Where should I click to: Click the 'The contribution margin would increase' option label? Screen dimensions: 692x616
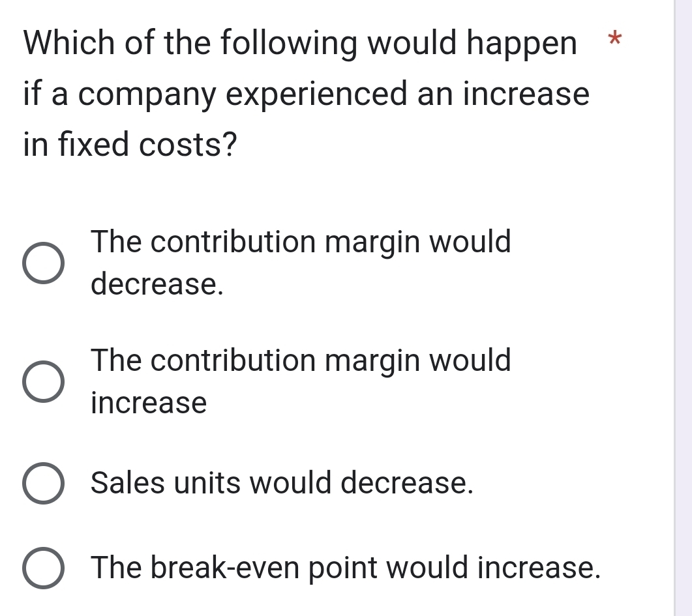click(301, 360)
